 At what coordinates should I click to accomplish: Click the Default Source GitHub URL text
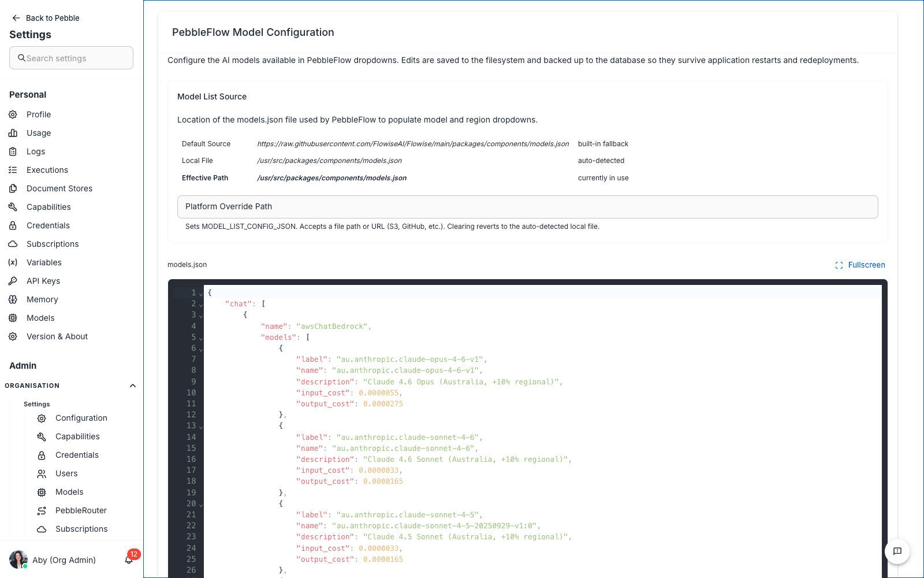[x=413, y=144]
